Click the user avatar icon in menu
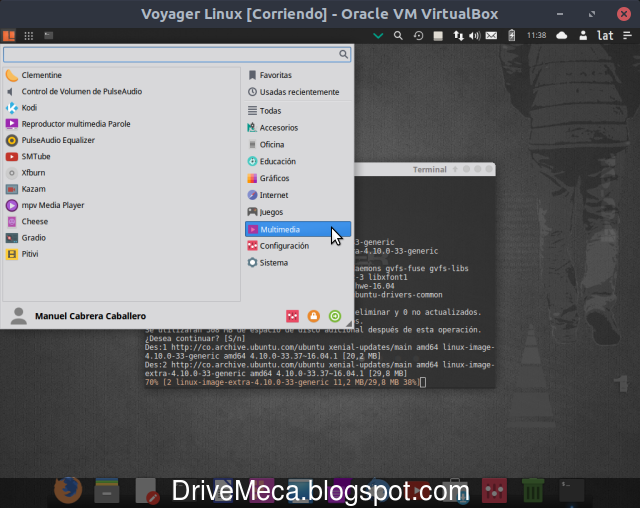 coord(18,316)
